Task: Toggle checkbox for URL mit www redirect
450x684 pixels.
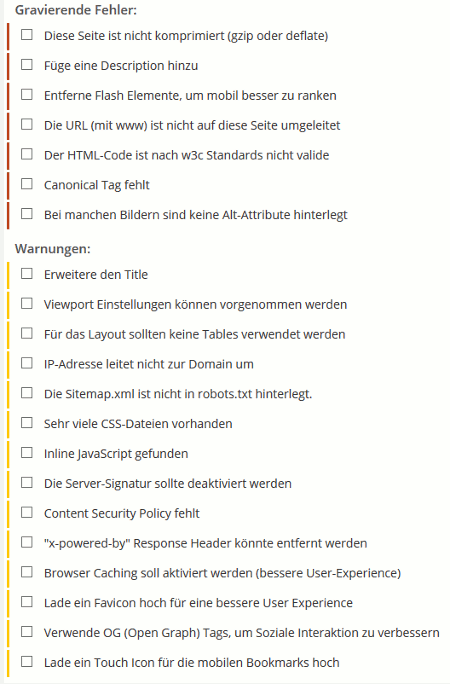Action: pyautogui.click(x=27, y=124)
